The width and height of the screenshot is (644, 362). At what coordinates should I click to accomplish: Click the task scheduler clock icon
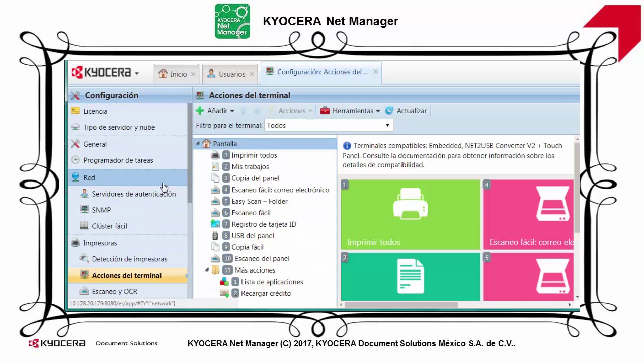tap(75, 160)
